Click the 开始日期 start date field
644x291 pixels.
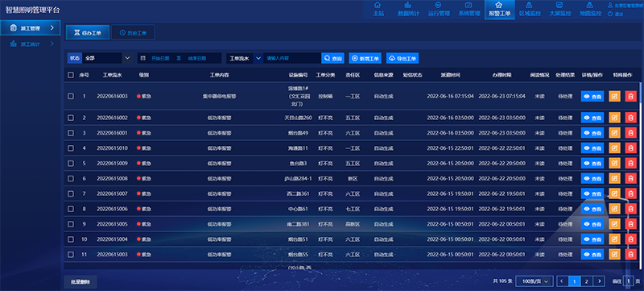[160, 58]
